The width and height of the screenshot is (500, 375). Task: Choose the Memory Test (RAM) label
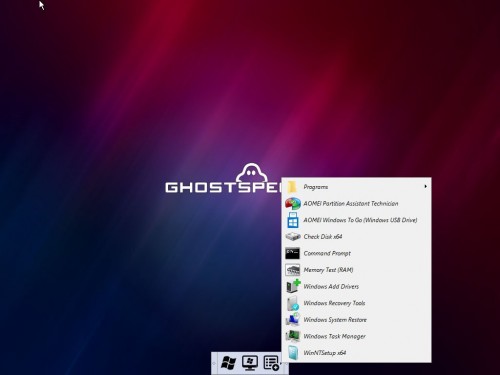pyautogui.click(x=328, y=270)
